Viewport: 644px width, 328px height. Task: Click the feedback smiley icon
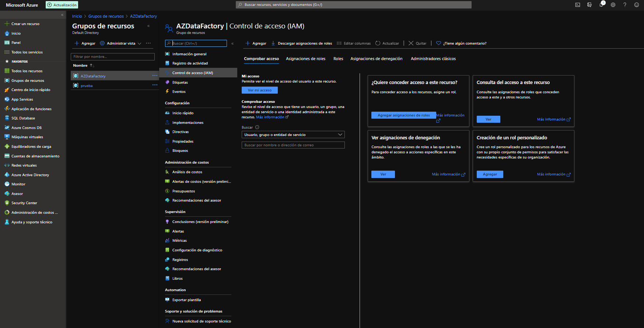[637, 5]
